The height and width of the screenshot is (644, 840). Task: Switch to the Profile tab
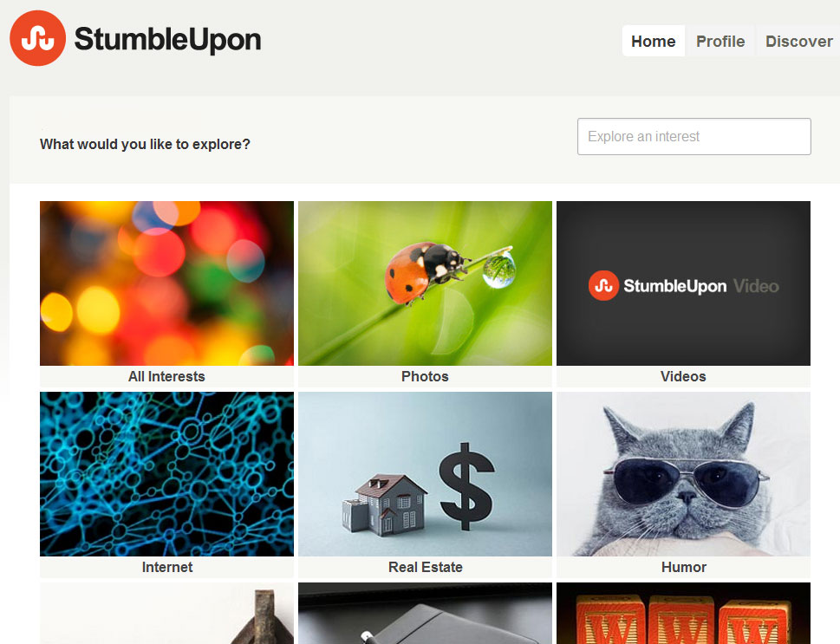point(720,42)
